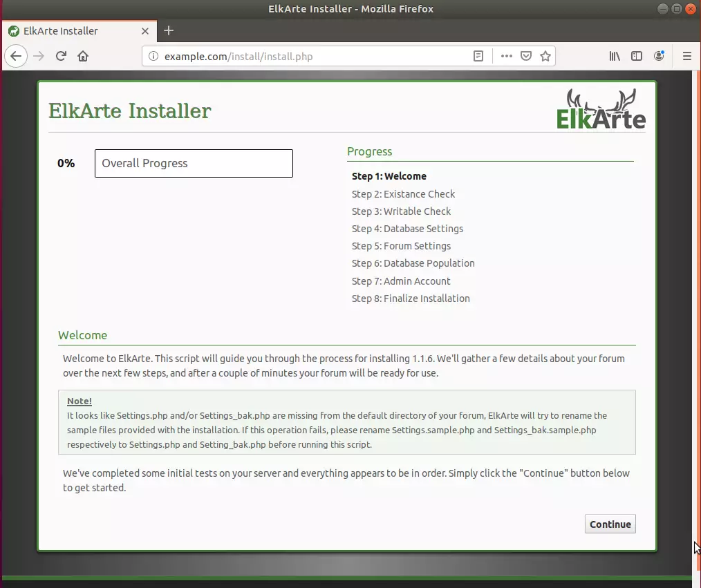This screenshot has height=588, width=701.
Task: Bookmark this page with the star
Action: 545,56
